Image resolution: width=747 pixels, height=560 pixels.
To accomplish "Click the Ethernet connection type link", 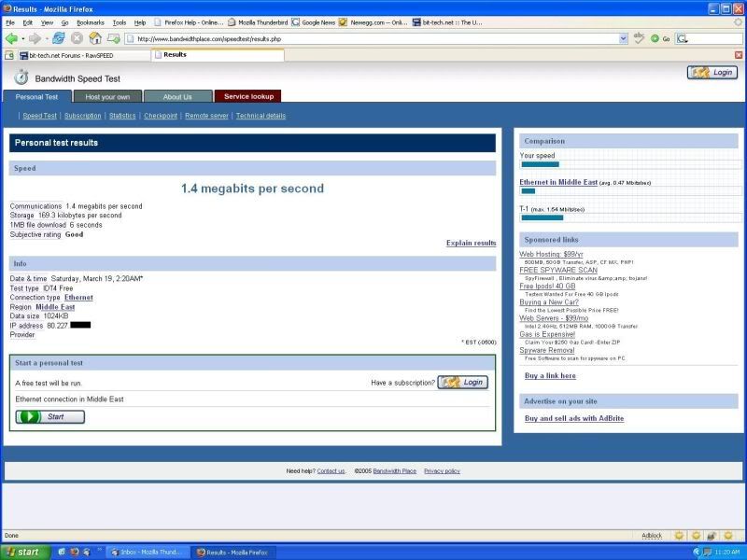I will click(x=78, y=298).
